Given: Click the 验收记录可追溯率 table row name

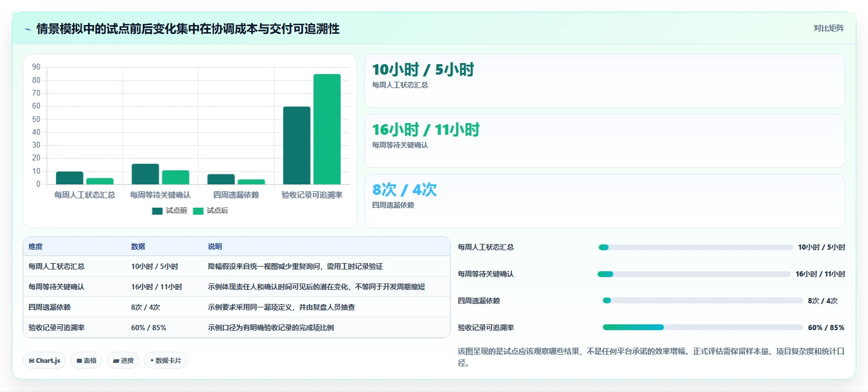Looking at the screenshot, I should [57, 327].
